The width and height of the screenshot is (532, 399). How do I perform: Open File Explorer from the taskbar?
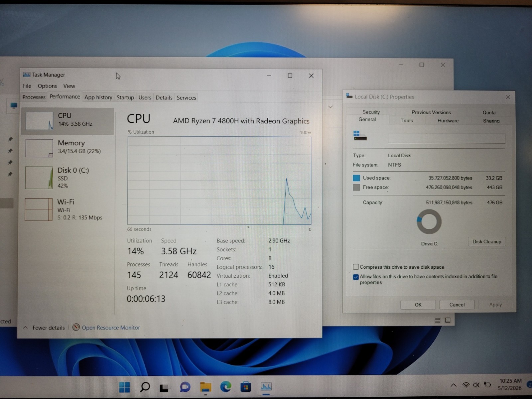[205, 387]
